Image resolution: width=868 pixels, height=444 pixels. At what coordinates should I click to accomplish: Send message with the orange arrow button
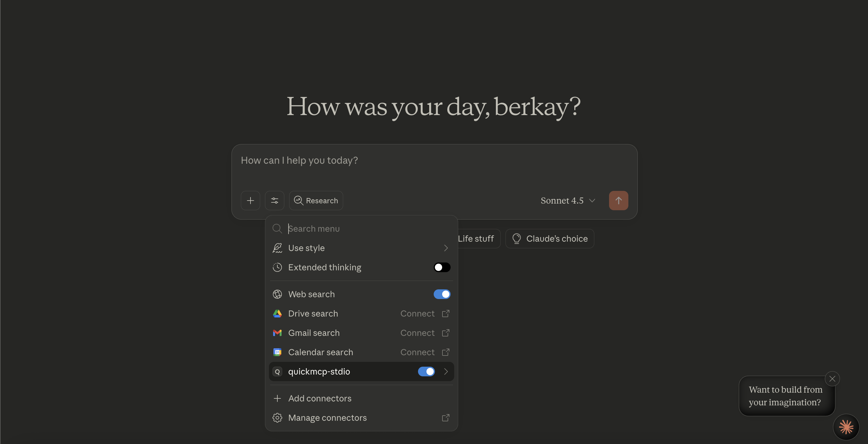tap(618, 201)
